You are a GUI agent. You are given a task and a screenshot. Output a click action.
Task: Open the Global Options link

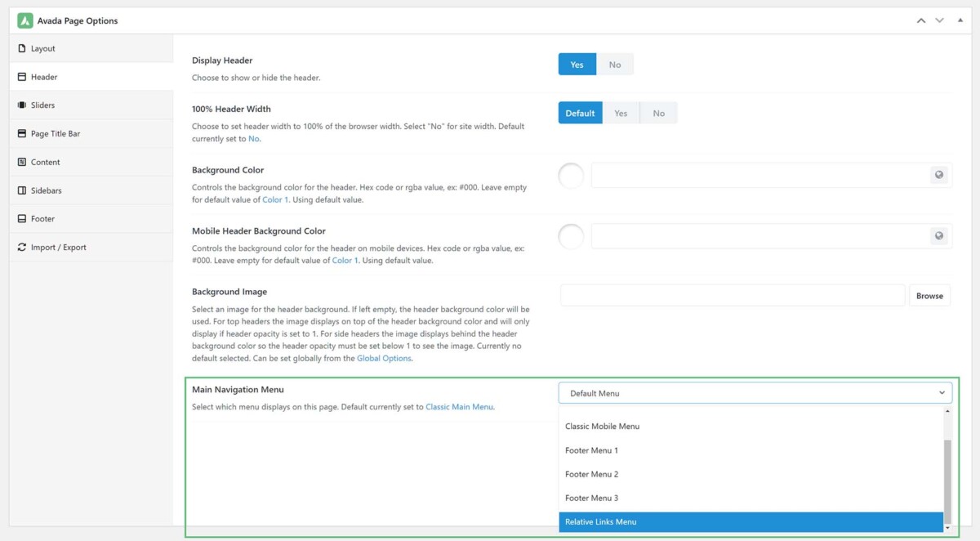click(384, 358)
